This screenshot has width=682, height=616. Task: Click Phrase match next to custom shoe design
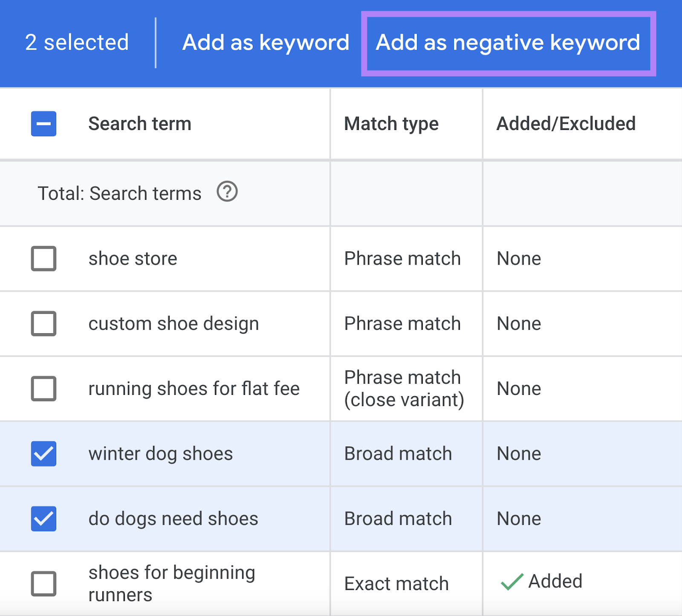[x=402, y=324]
